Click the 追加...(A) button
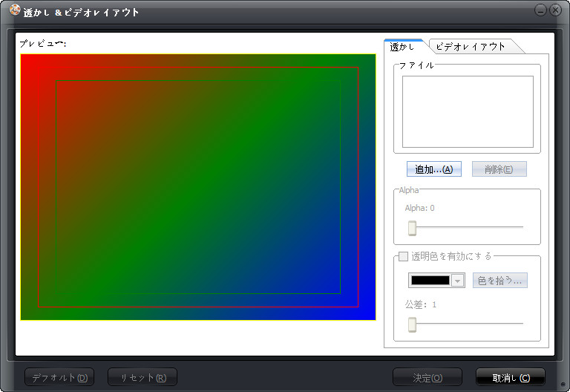Screen dimensions: 570x392 pyautogui.click(x=434, y=169)
